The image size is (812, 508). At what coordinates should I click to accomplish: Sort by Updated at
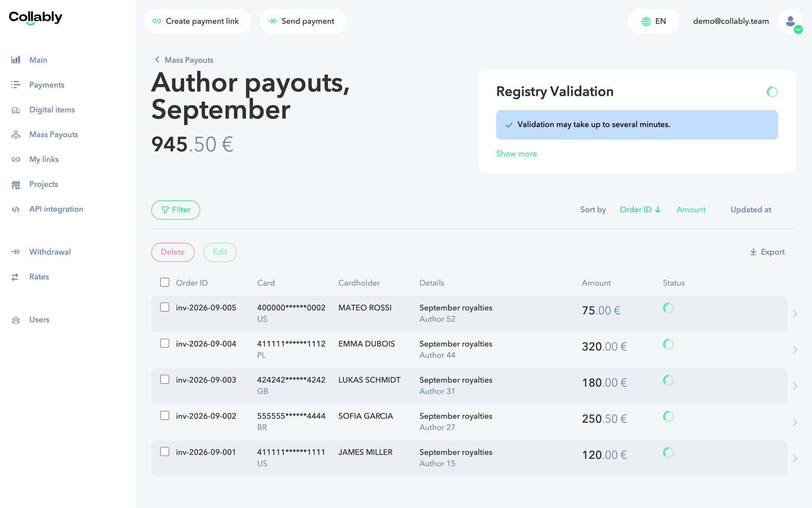pyautogui.click(x=751, y=210)
